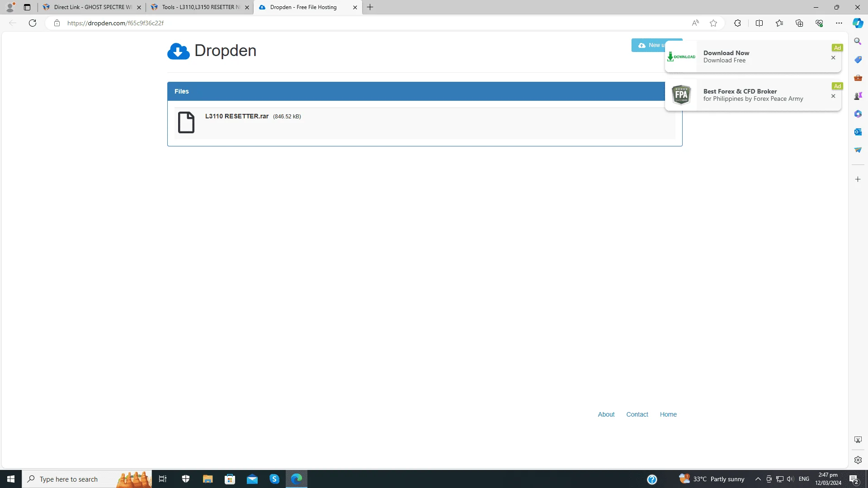Click the FPA badge thumbnail in ad
868x488 pixels.
pos(681,95)
